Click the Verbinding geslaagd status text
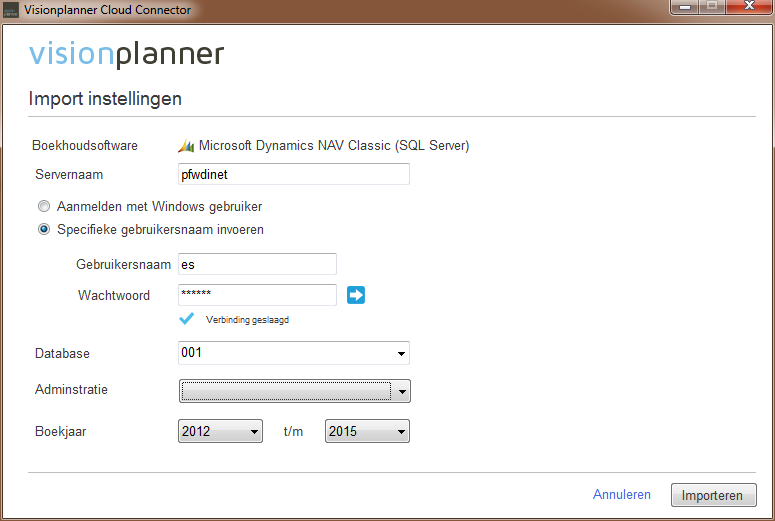Screen dimensions: 775x521 [247, 320]
